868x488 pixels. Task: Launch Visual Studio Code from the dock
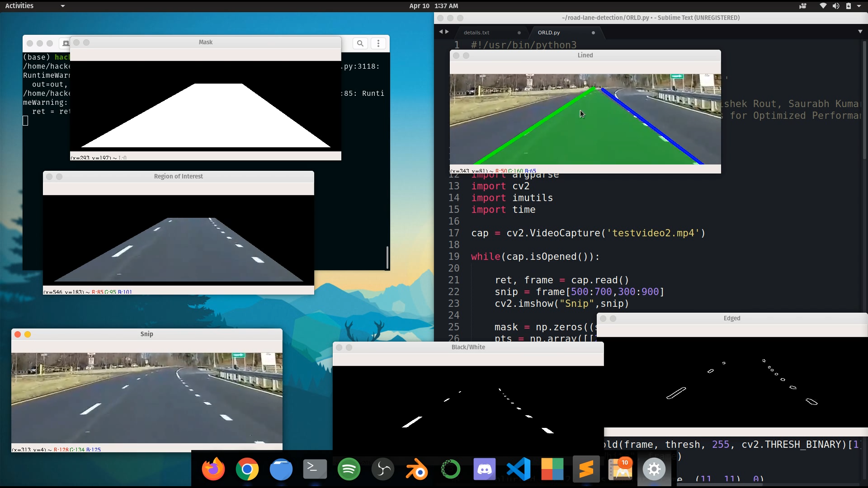(518, 469)
